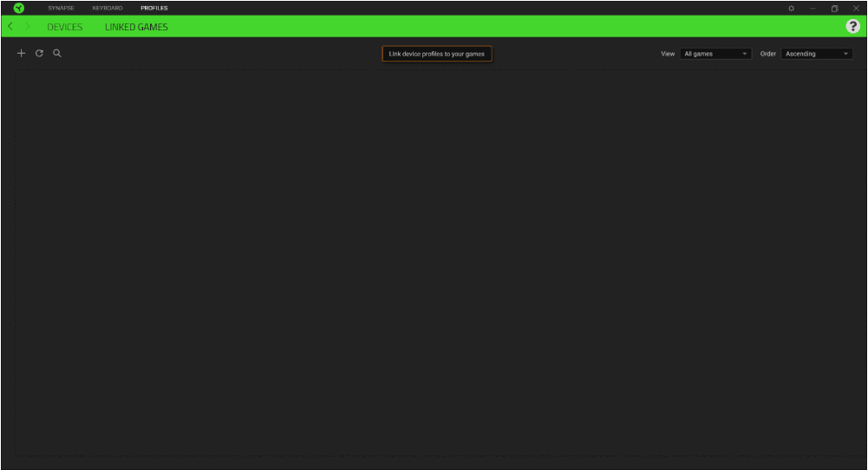Select the PROFILES tab

tap(154, 8)
